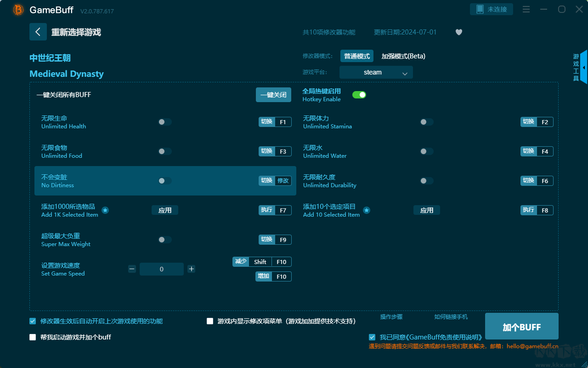Click 应用 for Add 10 Selected Item
This screenshot has height=368, width=588.
click(427, 210)
